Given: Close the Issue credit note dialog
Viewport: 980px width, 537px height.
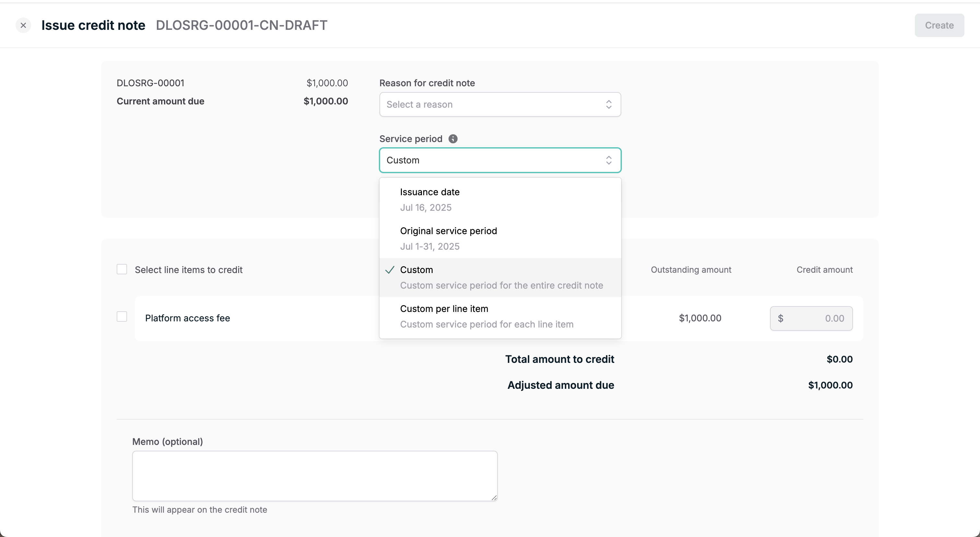Looking at the screenshot, I should tap(23, 25).
